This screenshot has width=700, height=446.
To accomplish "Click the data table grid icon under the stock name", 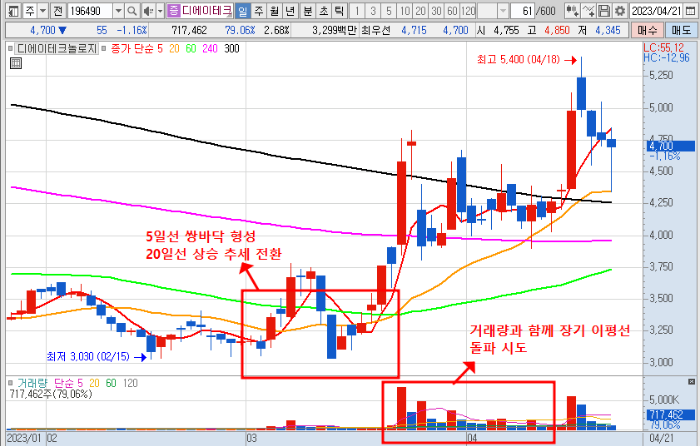I will pyautogui.click(x=16, y=63).
